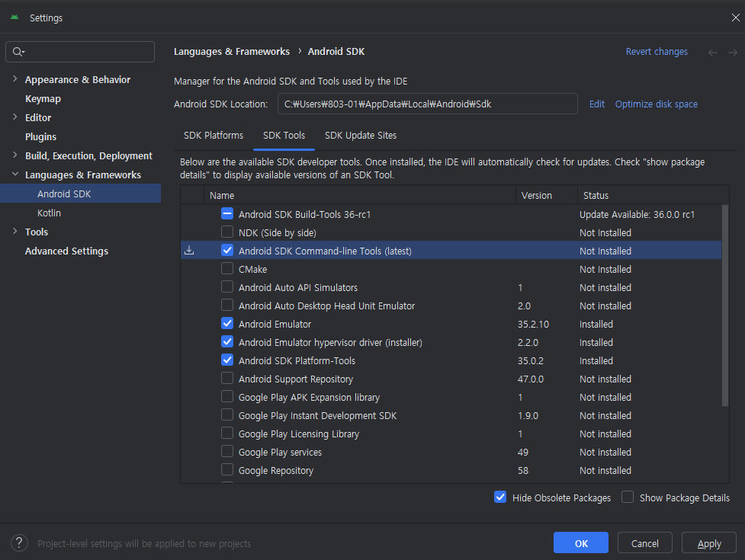Screen dimensions: 745x560
Task: Click the download icon beside Command-line Tools
Action: 190,251
